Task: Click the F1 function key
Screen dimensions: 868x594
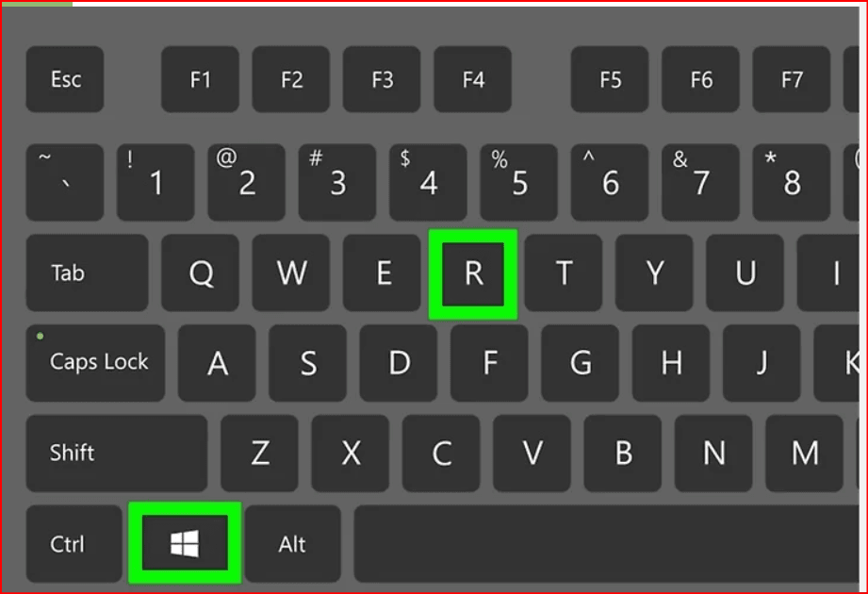Action: [201, 79]
